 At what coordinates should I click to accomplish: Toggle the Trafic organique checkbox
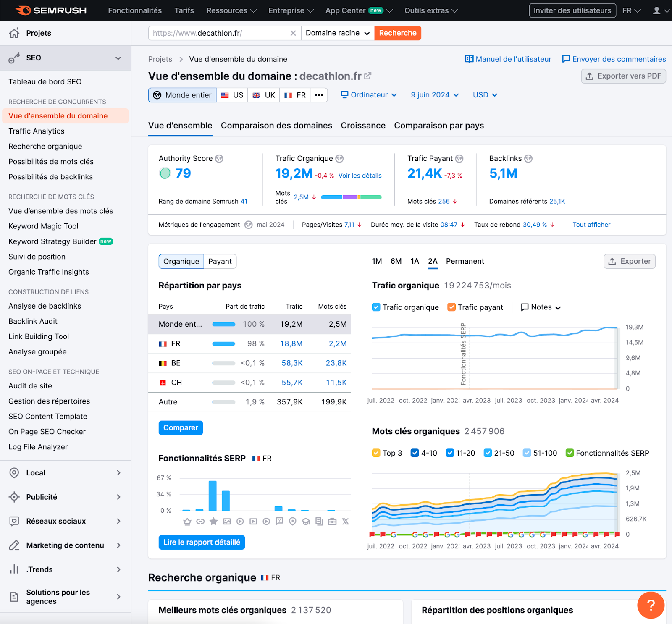point(376,307)
